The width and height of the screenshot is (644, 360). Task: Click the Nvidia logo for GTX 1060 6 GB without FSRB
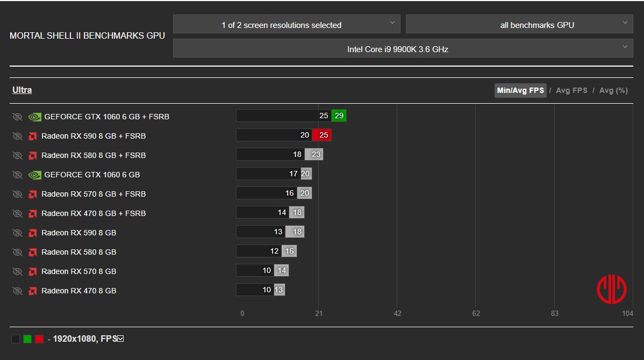click(34, 175)
